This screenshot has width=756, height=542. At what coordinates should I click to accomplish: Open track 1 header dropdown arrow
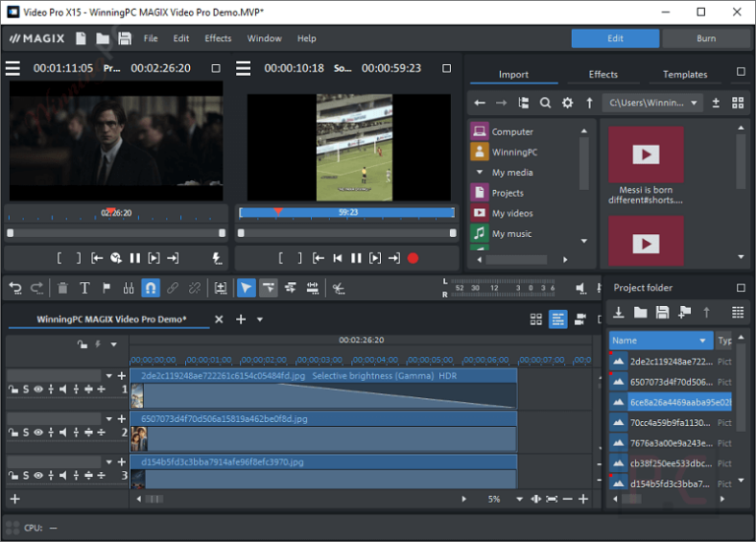coord(109,376)
